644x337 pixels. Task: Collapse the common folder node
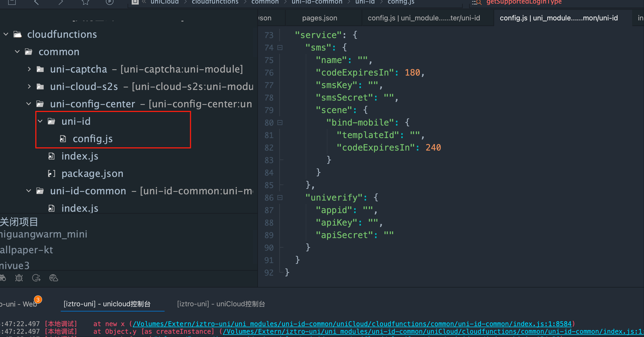point(17,52)
